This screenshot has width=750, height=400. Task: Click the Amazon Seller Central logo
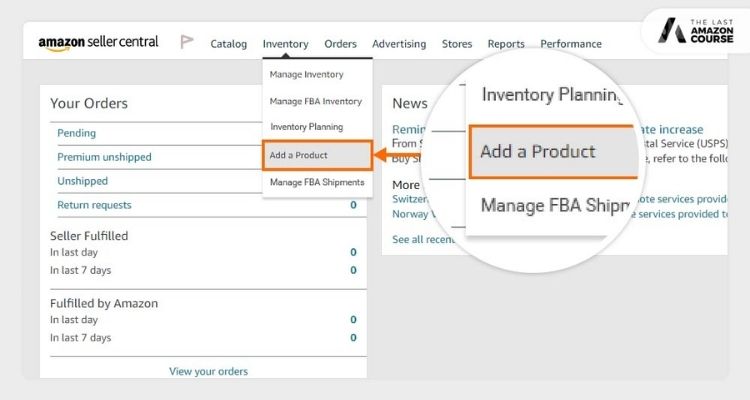pos(100,43)
